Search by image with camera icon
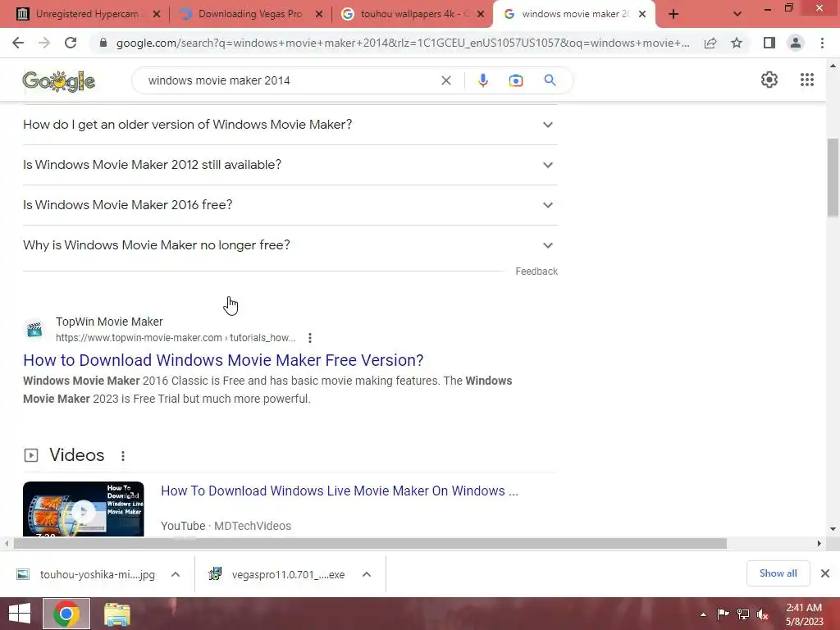 click(515, 80)
